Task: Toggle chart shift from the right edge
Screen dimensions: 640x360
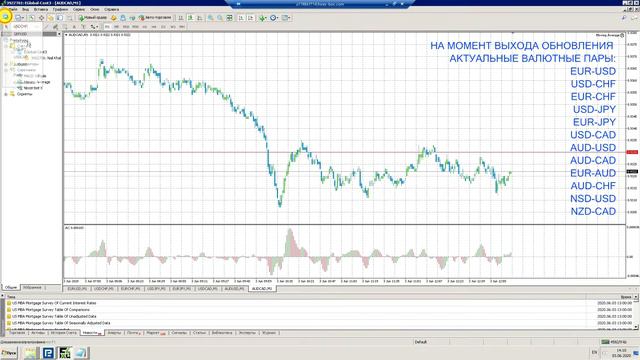Action: 251,18
